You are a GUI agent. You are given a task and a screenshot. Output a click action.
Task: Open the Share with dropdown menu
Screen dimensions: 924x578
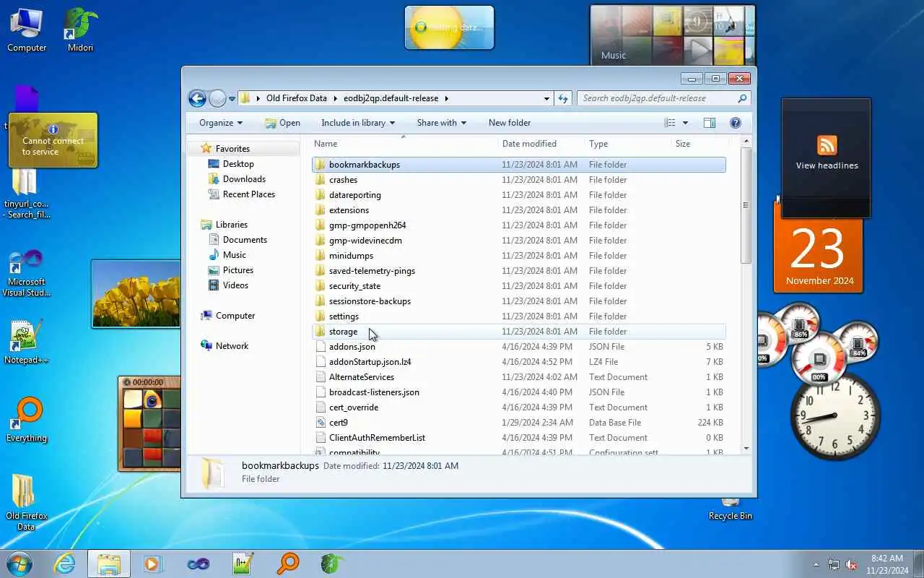tap(441, 123)
